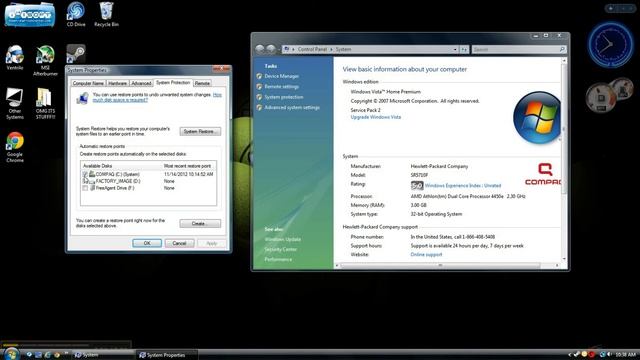The height and width of the screenshot is (360, 640).
Task: Click the System Properties taskbar button
Action: tap(167, 355)
